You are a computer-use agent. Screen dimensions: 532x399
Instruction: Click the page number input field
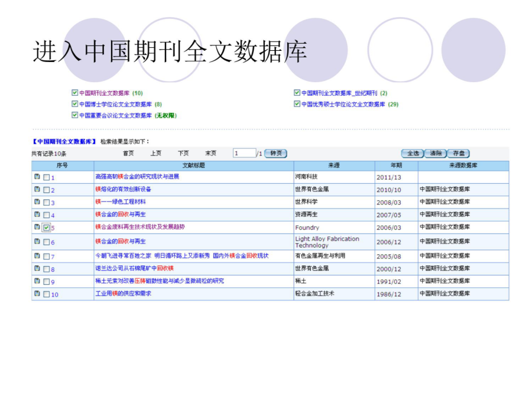[x=244, y=153]
